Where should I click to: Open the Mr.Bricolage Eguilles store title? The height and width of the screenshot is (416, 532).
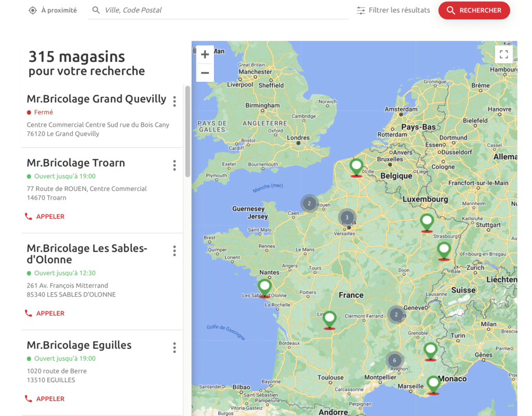[x=79, y=345]
